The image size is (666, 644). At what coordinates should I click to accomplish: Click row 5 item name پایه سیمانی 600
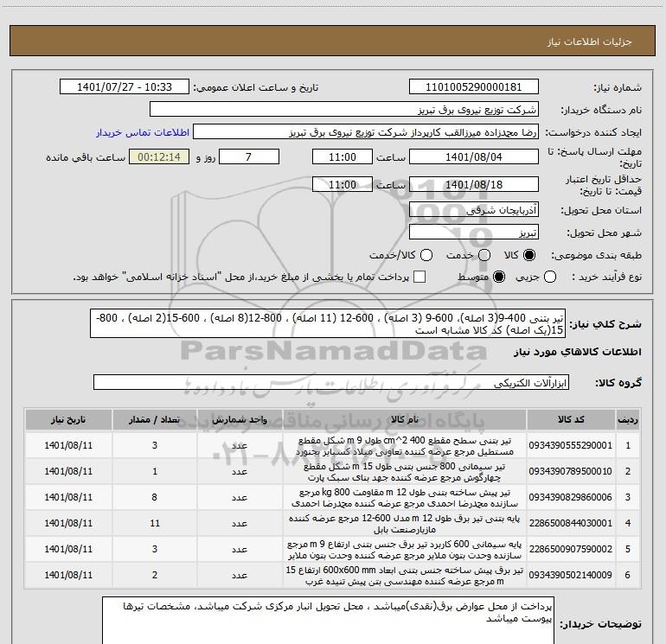405,549
